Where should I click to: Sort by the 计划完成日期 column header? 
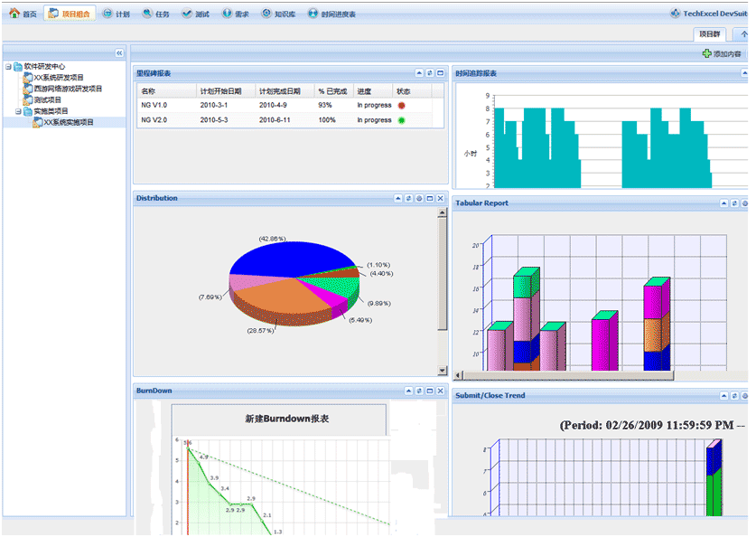coord(285,91)
